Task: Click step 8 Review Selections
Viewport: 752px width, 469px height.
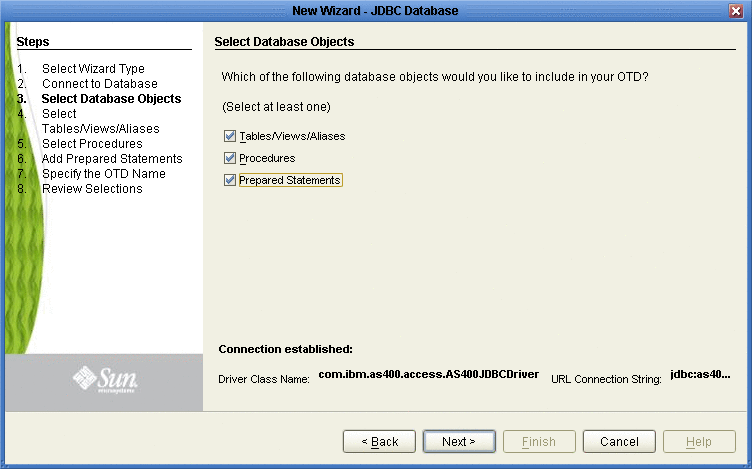Action: click(92, 188)
